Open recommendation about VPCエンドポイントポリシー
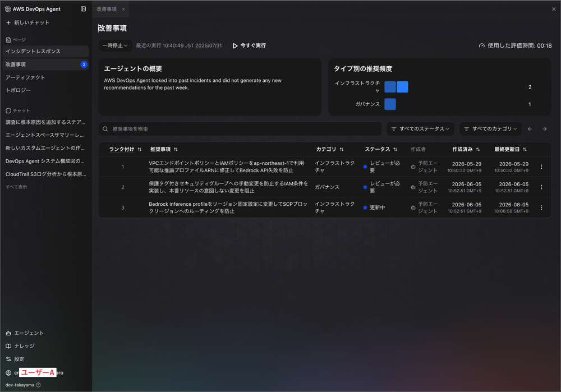Image resolution: width=561 pixels, height=392 pixels. coord(227,167)
